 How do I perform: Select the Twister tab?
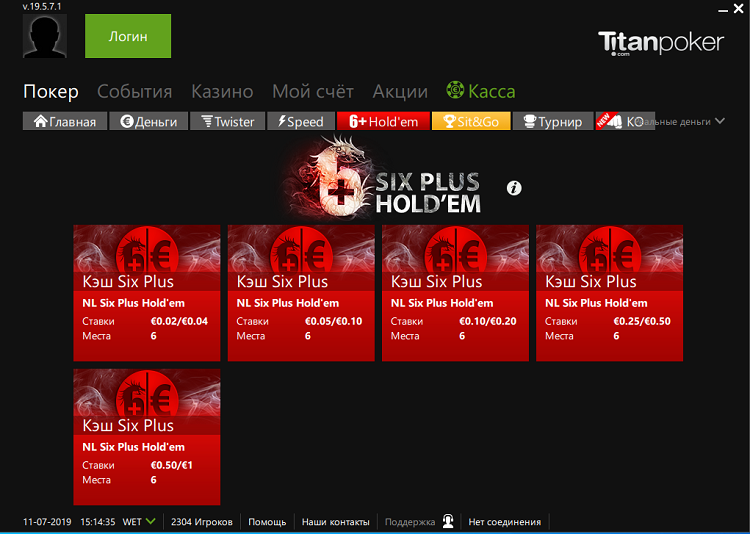(x=227, y=121)
